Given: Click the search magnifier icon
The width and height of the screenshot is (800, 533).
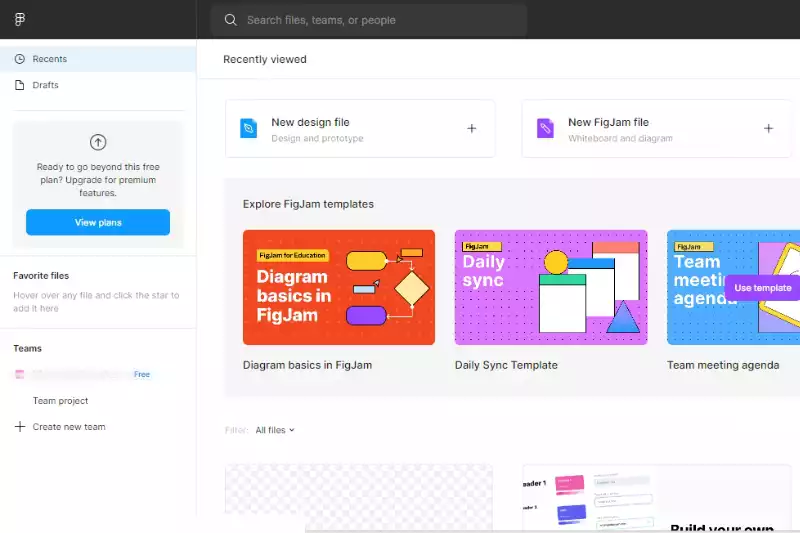Looking at the screenshot, I should coord(231,20).
